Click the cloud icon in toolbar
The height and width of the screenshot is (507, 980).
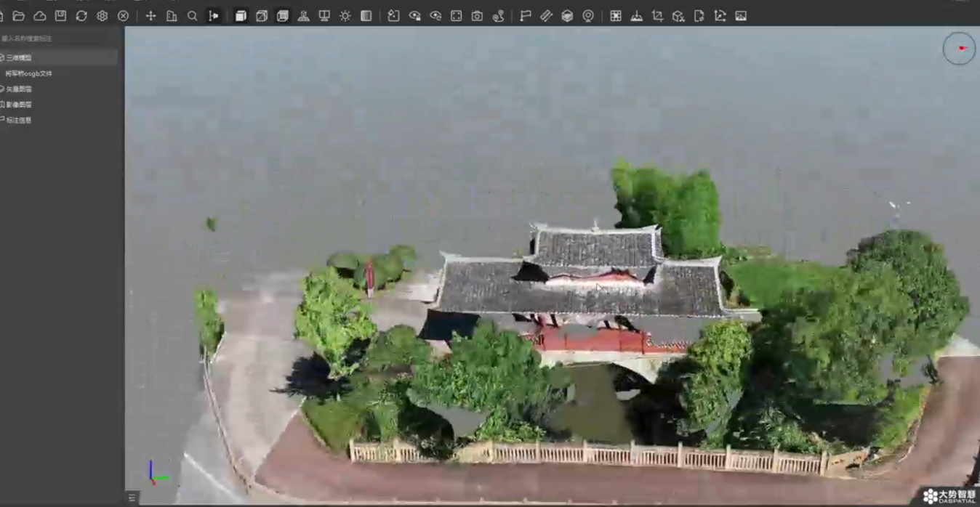pyautogui.click(x=40, y=16)
